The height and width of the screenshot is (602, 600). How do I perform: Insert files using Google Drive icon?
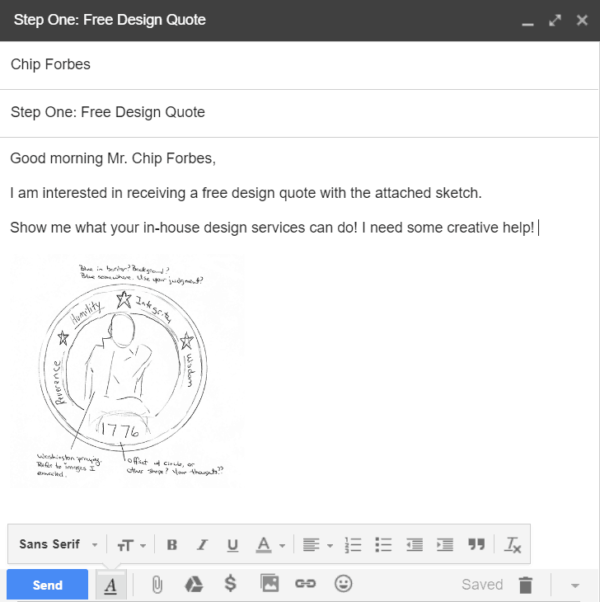click(194, 585)
